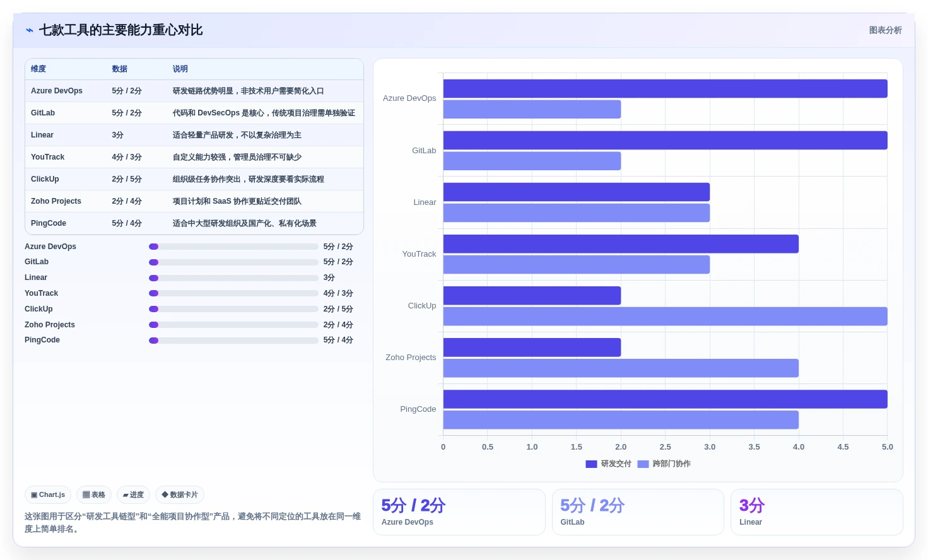Select the 表格 tag chip
Viewport: 928px width, 560px height.
[x=94, y=495]
